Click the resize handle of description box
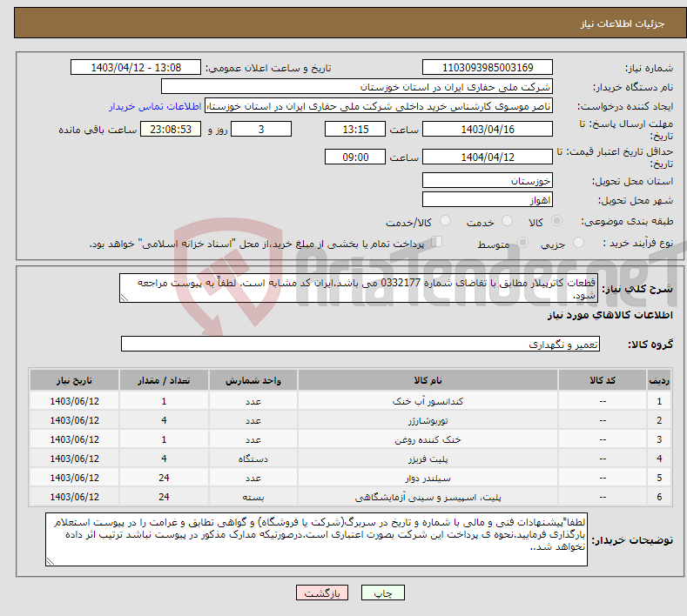This screenshot has height=616, width=687. (x=125, y=298)
